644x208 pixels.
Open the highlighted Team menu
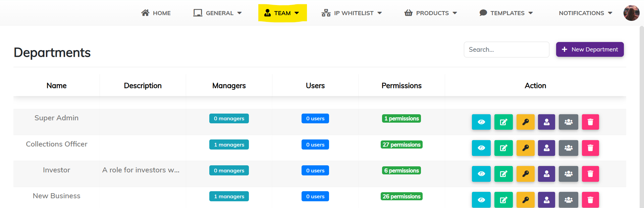(282, 13)
